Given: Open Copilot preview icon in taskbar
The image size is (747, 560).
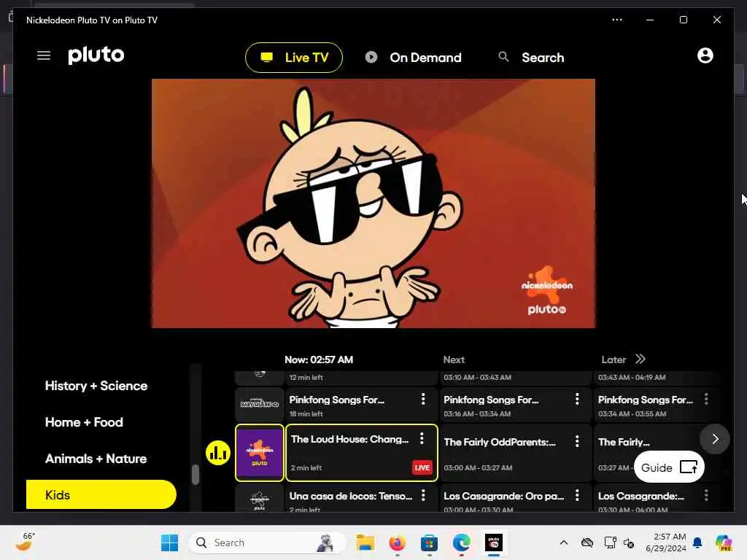Looking at the screenshot, I should tap(723, 542).
